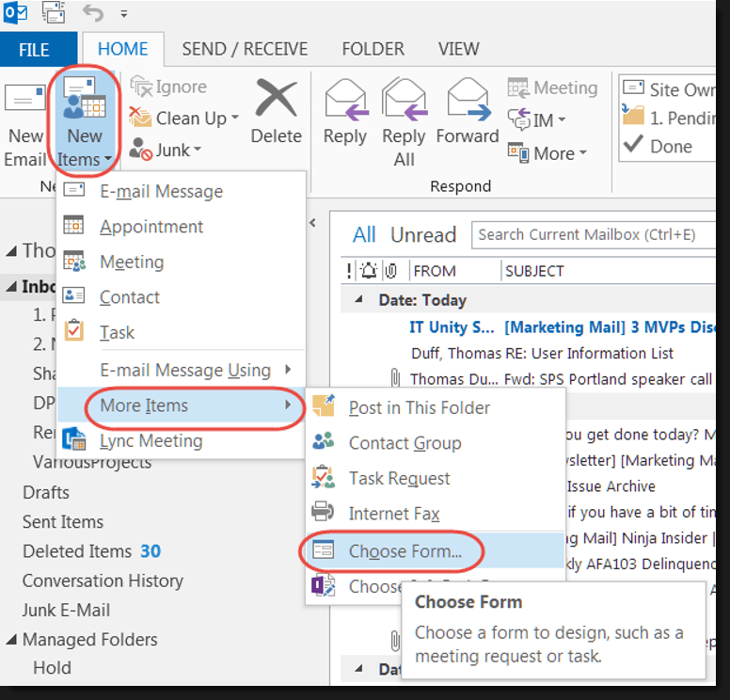The height and width of the screenshot is (700, 730).
Task: Sort by reminder bell column
Action: [369, 271]
